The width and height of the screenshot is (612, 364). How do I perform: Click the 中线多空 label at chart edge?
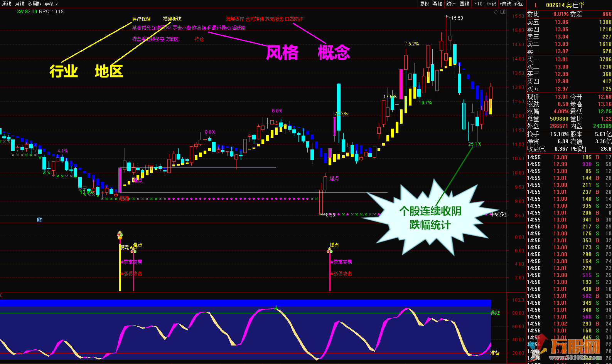(x=498, y=214)
